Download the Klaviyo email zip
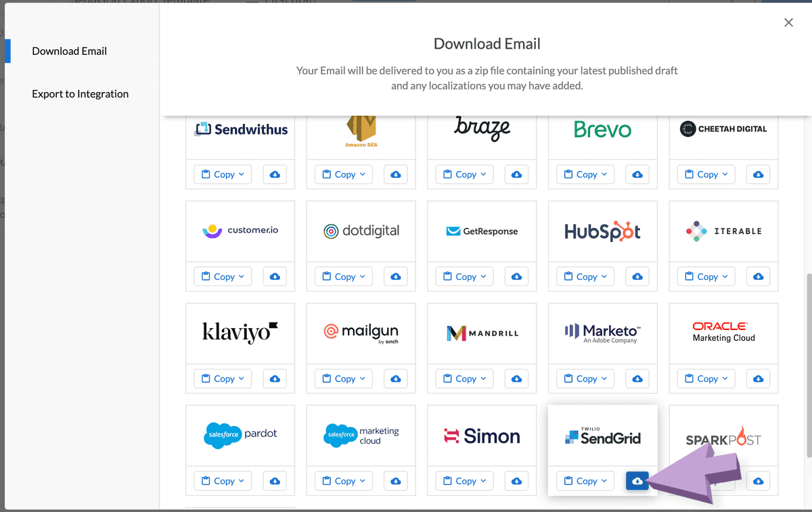The width and height of the screenshot is (812, 512). click(275, 379)
